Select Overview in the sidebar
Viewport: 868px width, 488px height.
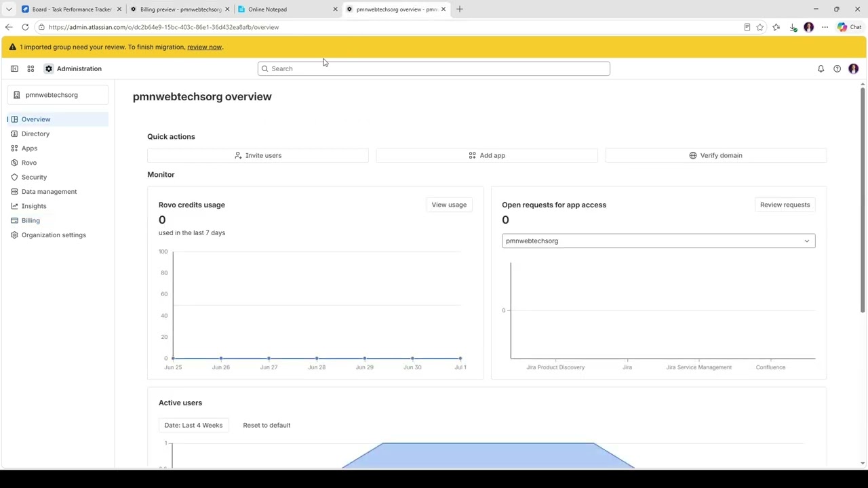click(58, 119)
